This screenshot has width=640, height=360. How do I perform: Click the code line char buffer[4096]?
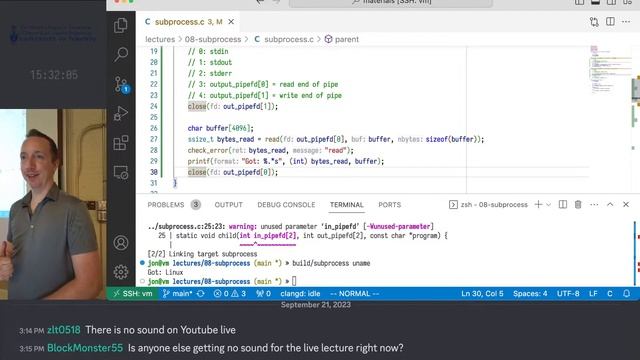pos(220,128)
